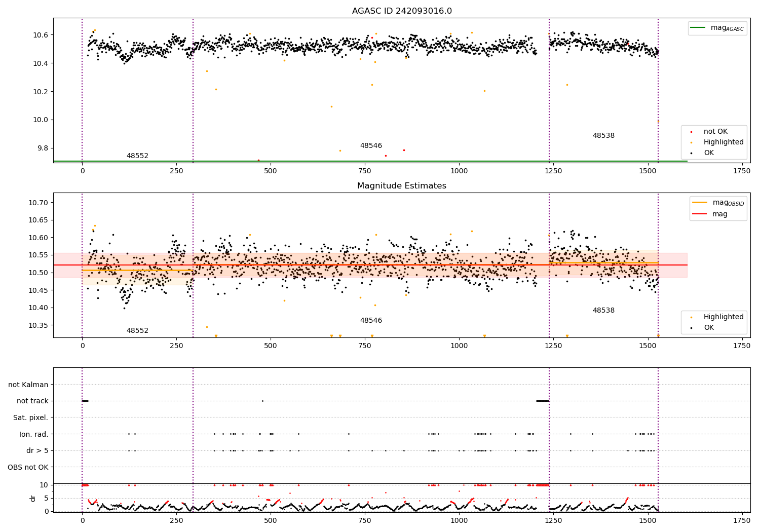This screenshot has height=532, width=760.
Task: Click y-axis tick 10.0 on top plot
Action: (x=40, y=120)
